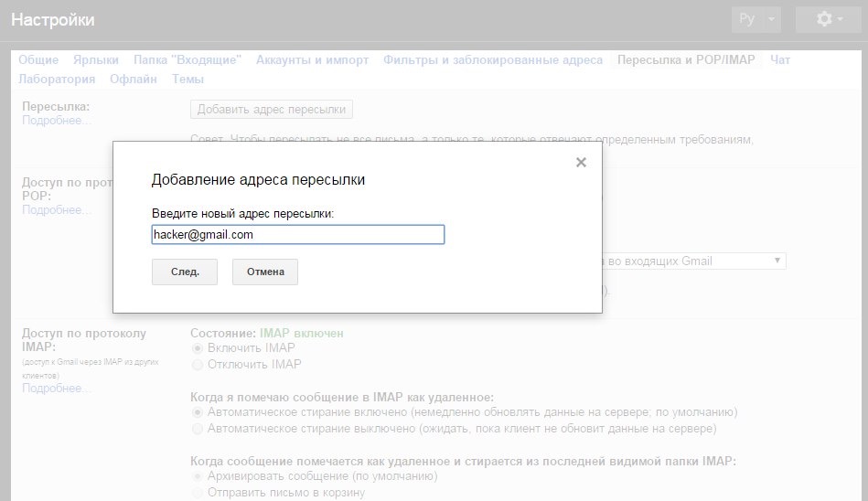Open Подробнее link under Пересылка

pos(57,120)
